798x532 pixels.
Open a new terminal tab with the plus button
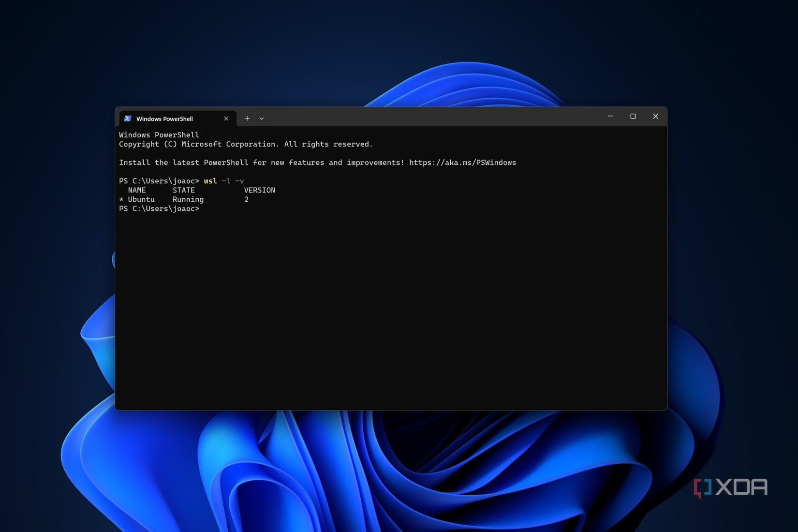coord(247,118)
